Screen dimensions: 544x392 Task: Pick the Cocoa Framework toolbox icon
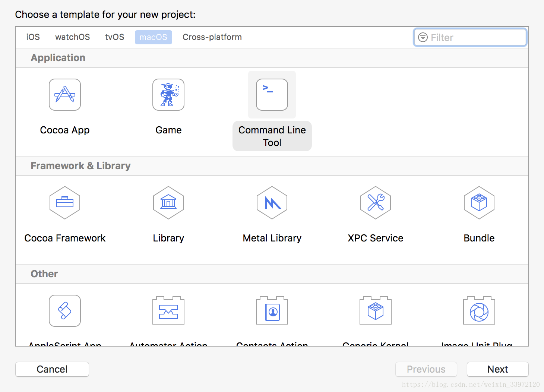coord(65,203)
